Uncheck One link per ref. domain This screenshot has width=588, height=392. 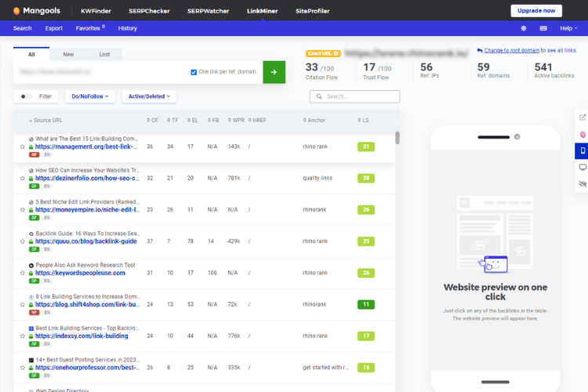[x=194, y=72]
